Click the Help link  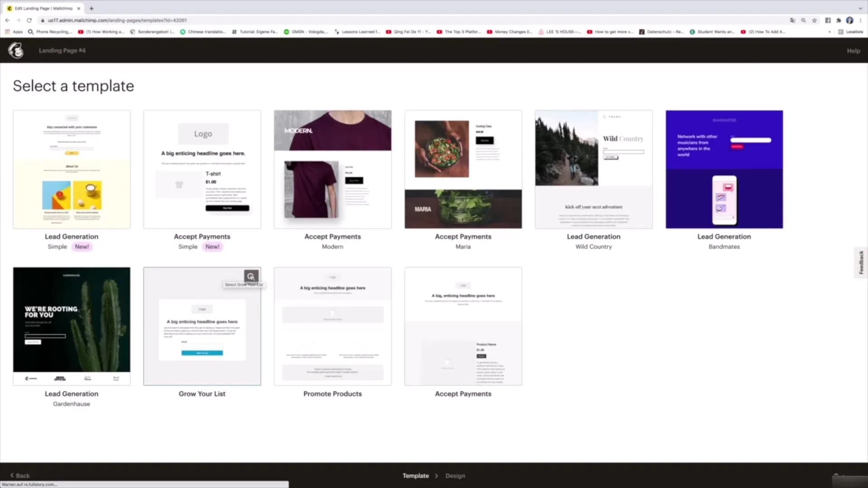854,51
